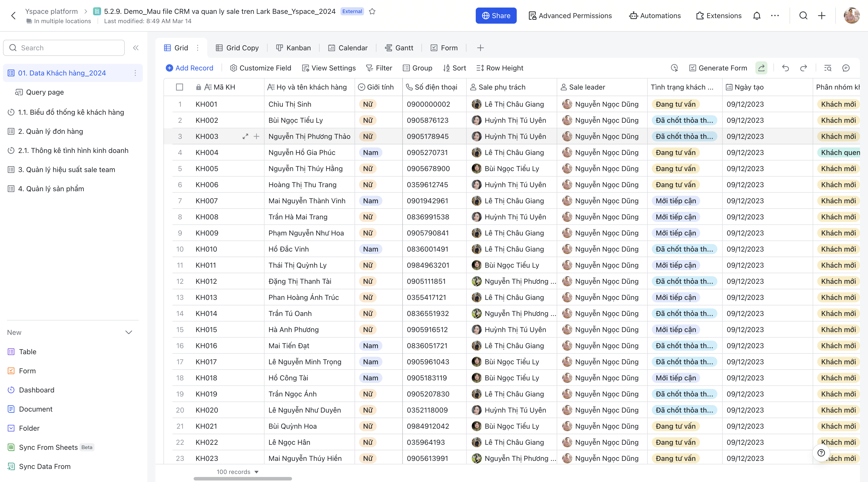This screenshot has width=868, height=482.
Task: Open 2. Quản lý đơn hàng table
Action: [x=45, y=132]
